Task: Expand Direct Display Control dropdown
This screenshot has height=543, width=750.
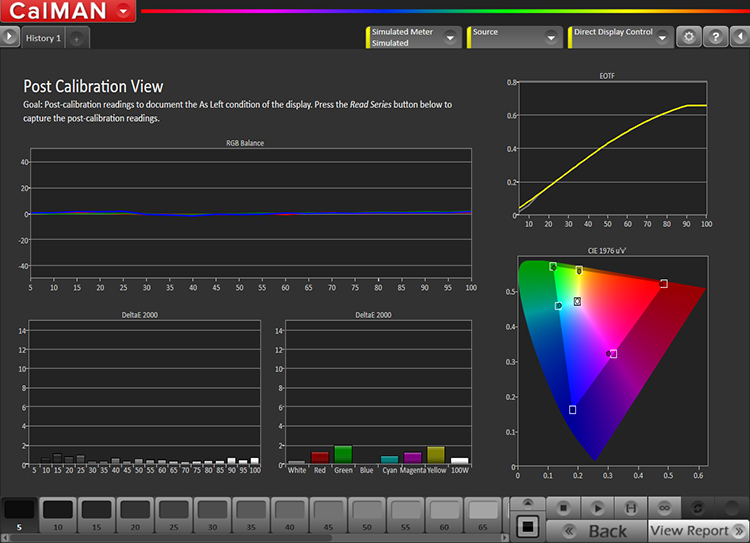Action: [x=661, y=37]
